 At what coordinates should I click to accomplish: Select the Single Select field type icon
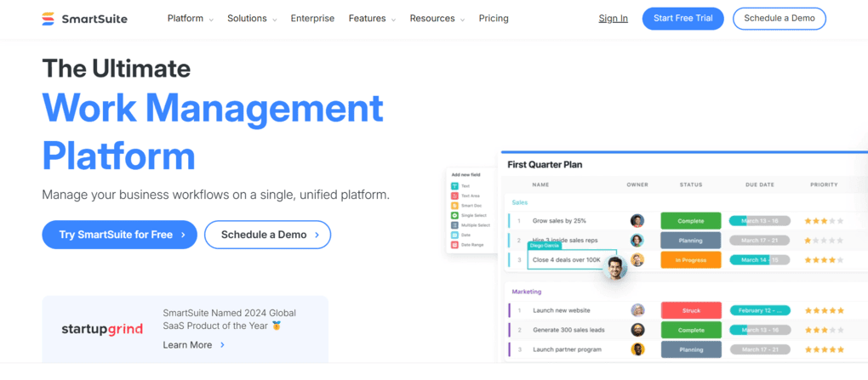(455, 215)
